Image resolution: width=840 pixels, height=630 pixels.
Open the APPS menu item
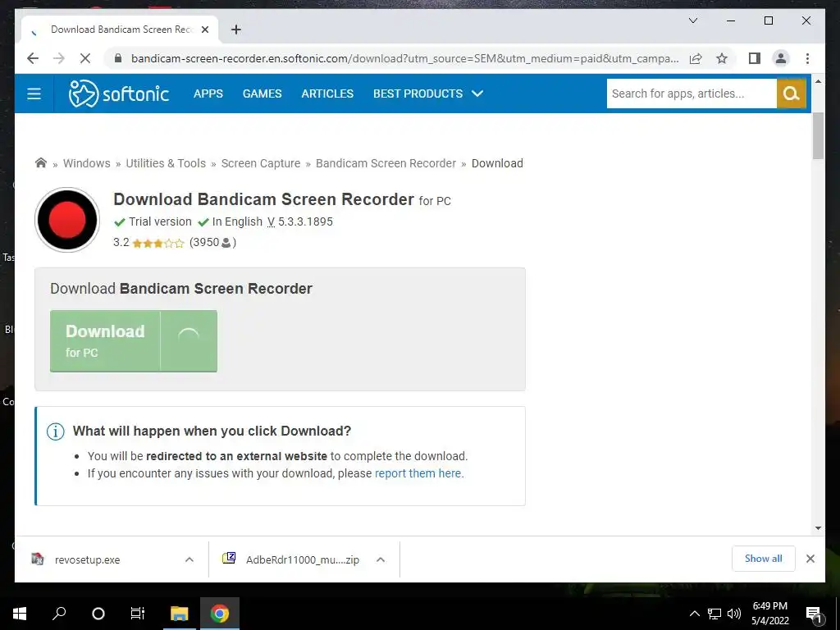[x=208, y=94]
